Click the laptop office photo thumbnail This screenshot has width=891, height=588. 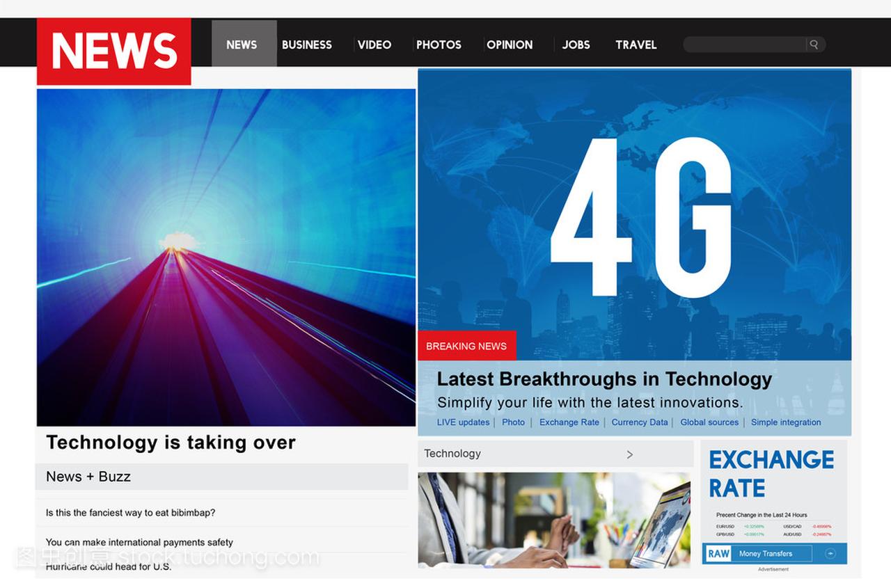point(554,521)
